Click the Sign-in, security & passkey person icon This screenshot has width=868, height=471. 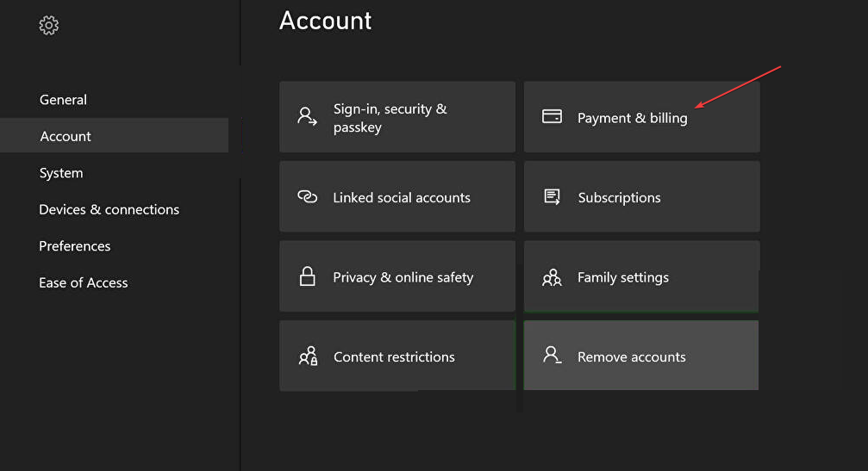pyautogui.click(x=308, y=117)
